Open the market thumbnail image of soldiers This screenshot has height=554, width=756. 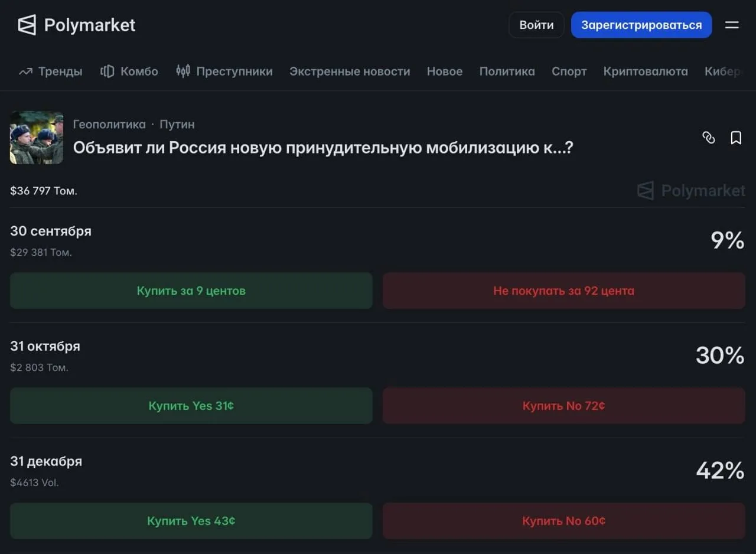tap(37, 138)
